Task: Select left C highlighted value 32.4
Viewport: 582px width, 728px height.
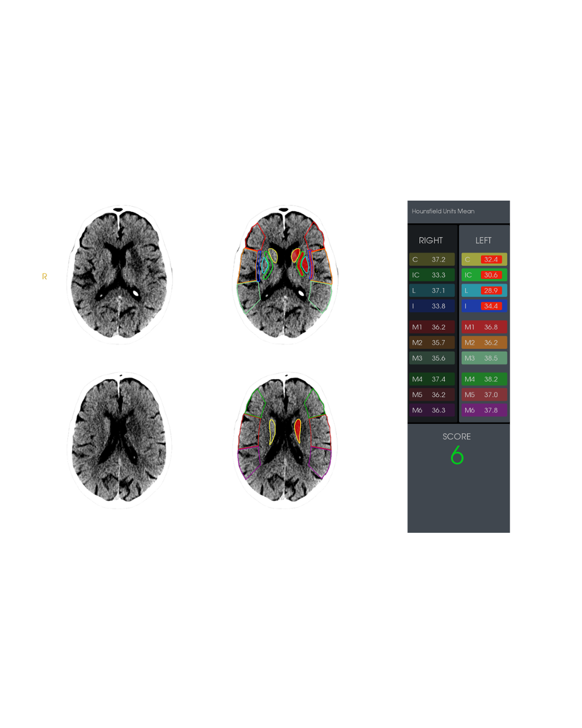Action: pos(491,259)
